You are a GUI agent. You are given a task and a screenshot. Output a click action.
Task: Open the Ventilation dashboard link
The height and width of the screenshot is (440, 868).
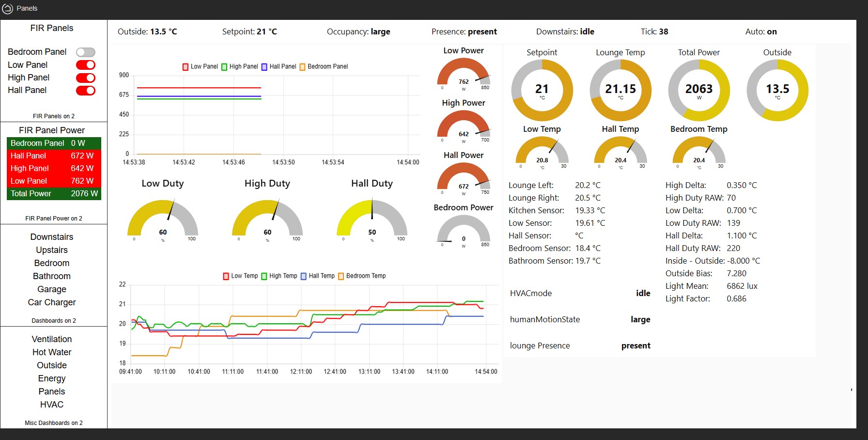52,339
